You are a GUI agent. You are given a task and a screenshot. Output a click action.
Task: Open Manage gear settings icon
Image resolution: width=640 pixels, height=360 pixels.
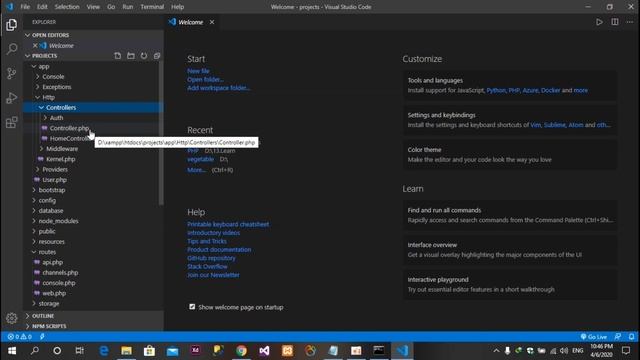[11, 318]
